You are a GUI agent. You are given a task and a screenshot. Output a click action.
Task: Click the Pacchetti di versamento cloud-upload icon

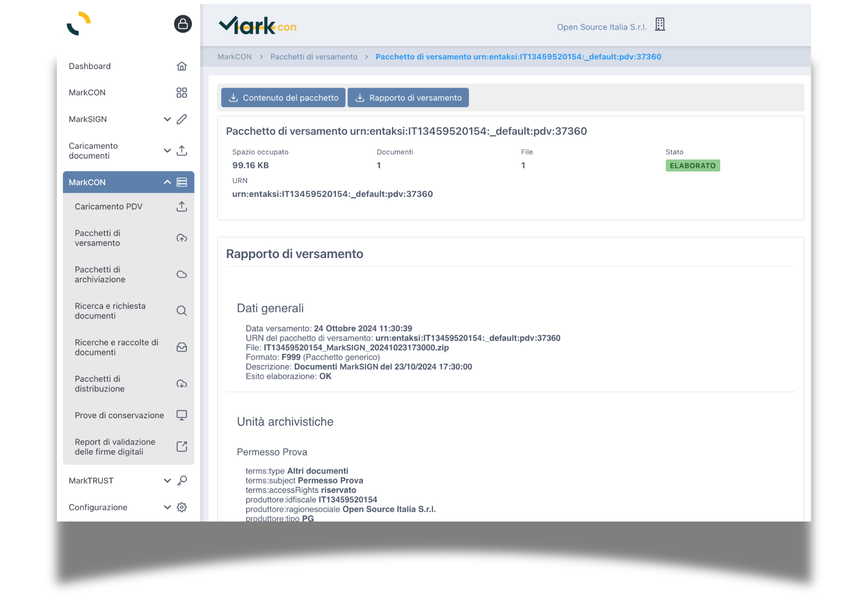[x=182, y=238]
